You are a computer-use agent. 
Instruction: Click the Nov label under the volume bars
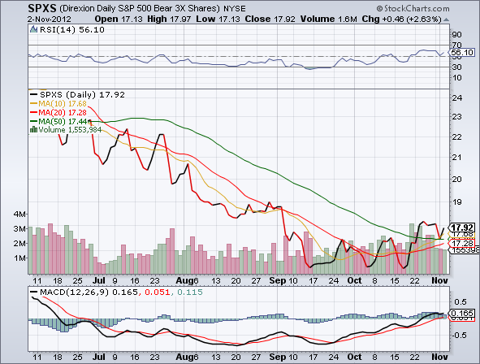click(440, 281)
